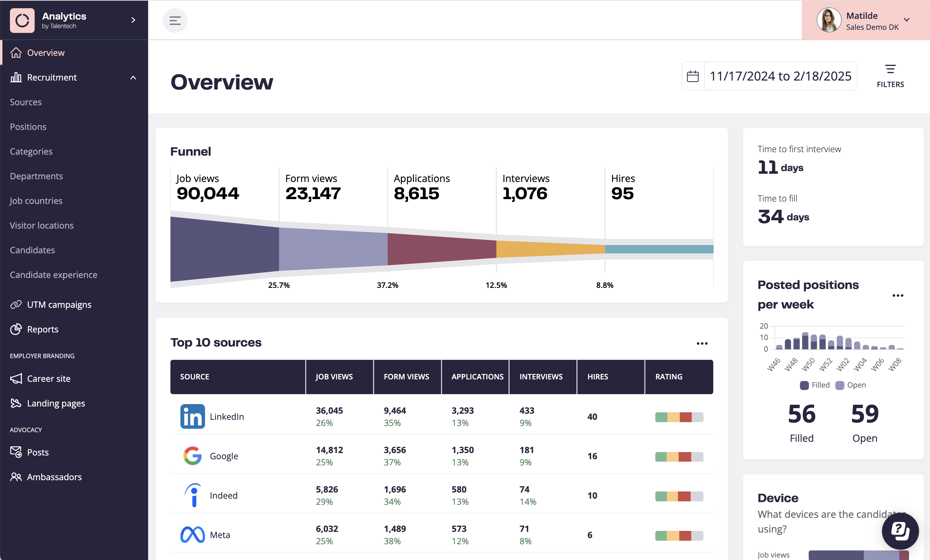This screenshot has height=560, width=930.
Task: Click the LinkedIn rating color bar
Action: (679, 417)
